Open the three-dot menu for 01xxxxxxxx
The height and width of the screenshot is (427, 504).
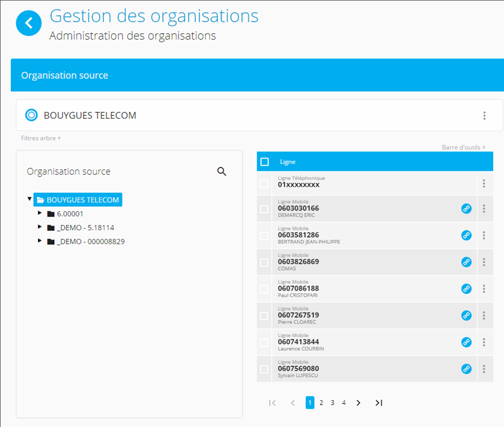(x=484, y=183)
